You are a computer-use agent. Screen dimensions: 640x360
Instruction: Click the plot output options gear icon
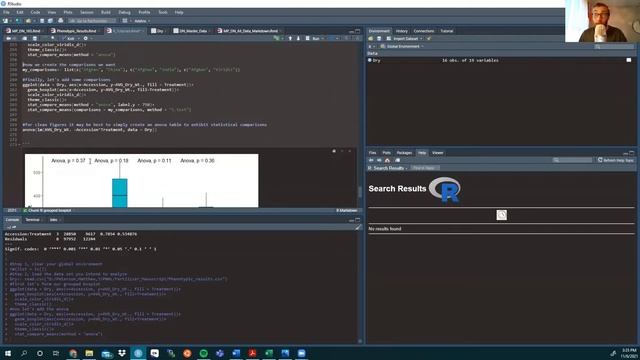334,151
